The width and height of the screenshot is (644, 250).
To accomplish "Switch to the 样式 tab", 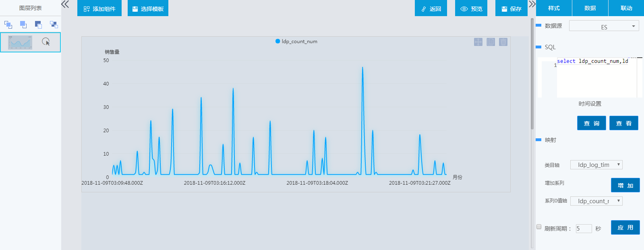I will pyautogui.click(x=554, y=8).
